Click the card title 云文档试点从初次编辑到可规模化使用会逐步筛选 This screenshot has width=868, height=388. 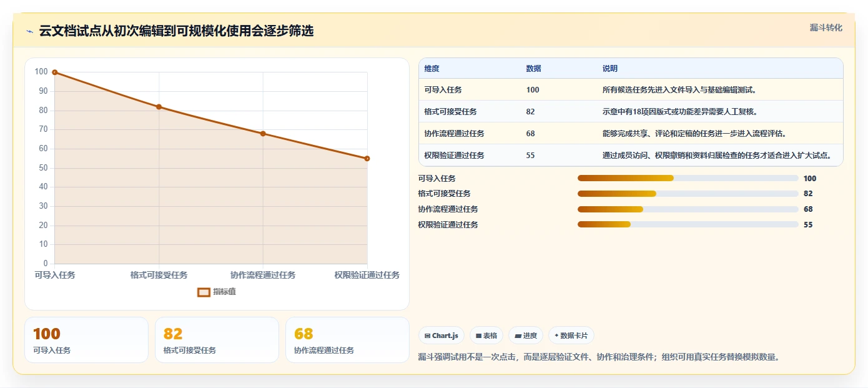point(176,31)
